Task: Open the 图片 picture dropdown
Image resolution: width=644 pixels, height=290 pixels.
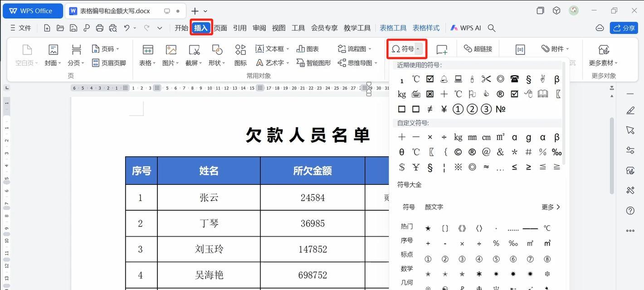Action: point(171,55)
